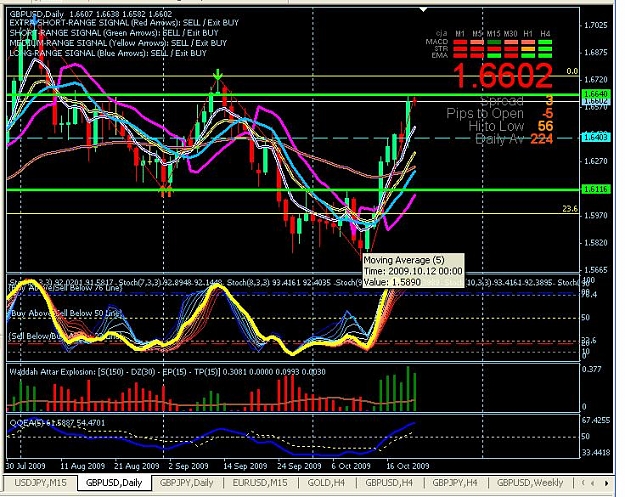Open the GBPJPY,Daily chart tab
This screenshot has height=497, width=625.
tap(186, 483)
